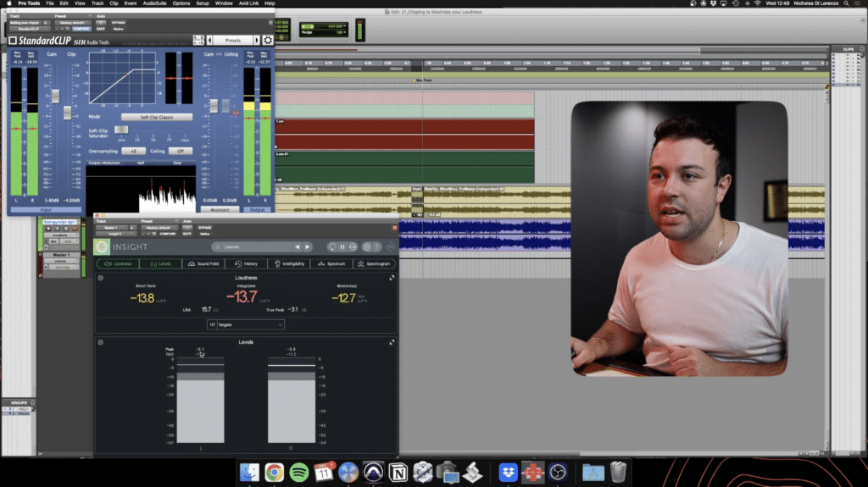This screenshot has width=868, height=487.
Task: Open Insight help question mark
Action: pos(376,246)
